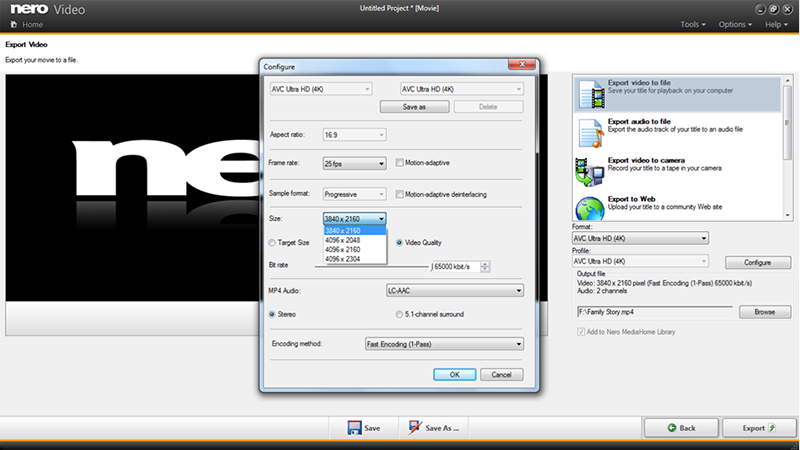Open the Encoding method dropdown
800x450 pixels.
[x=444, y=344]
